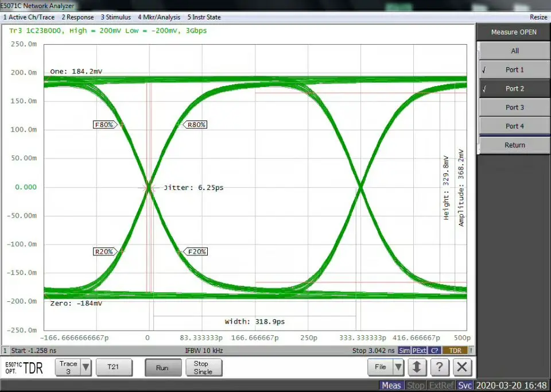
Task: Click the Meas status indicator
Action: (391, 386)
